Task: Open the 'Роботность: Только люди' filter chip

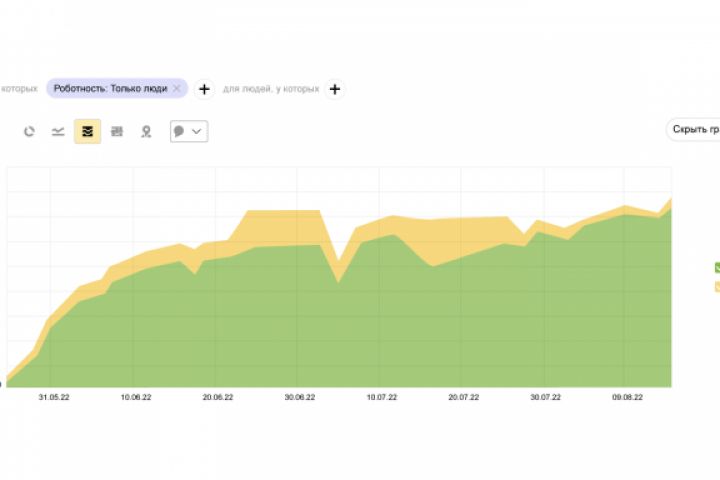Action: pyautogui.click(x=112, y=89)
